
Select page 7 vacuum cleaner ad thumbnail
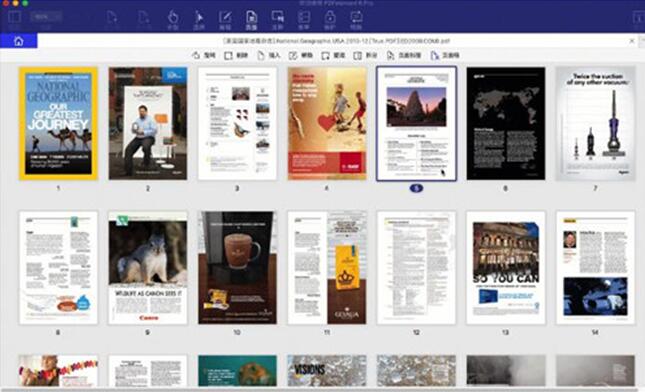pos(595,123)
